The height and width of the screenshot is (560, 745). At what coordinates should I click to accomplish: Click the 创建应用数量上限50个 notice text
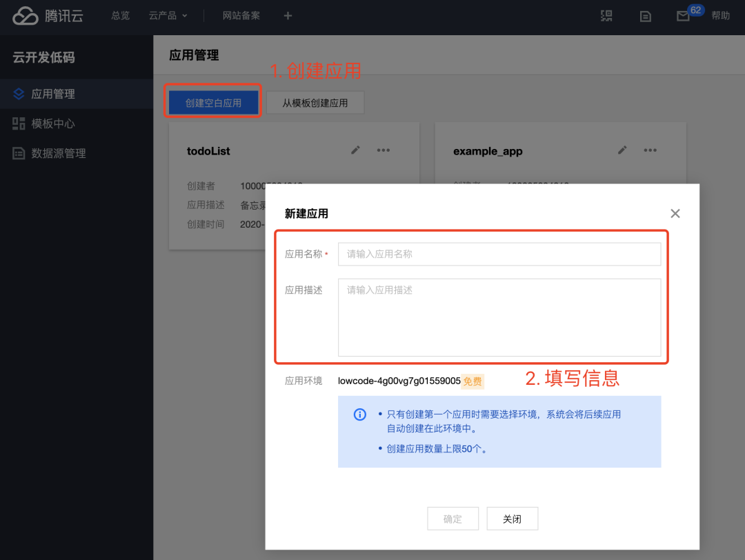pos(437,449)
